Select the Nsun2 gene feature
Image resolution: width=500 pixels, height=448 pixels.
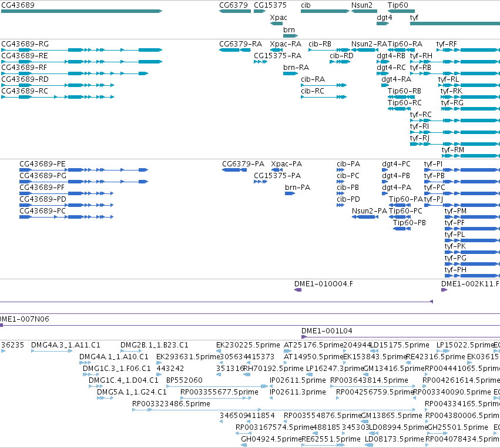coord(364,11)
